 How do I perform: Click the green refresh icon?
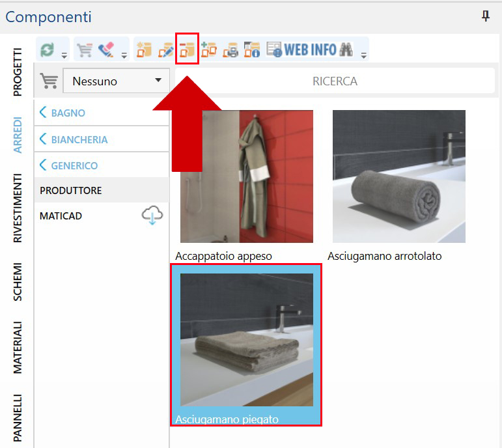click(x=48, y=50)
